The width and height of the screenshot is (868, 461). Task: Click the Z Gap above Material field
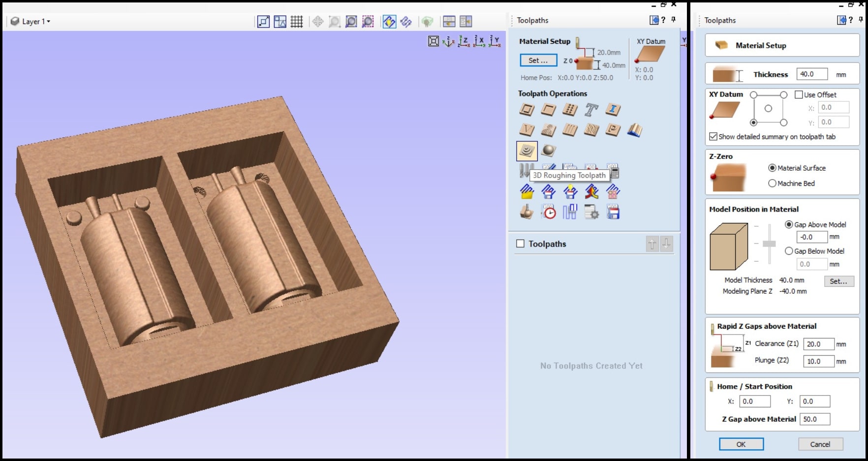pos(815,419)
